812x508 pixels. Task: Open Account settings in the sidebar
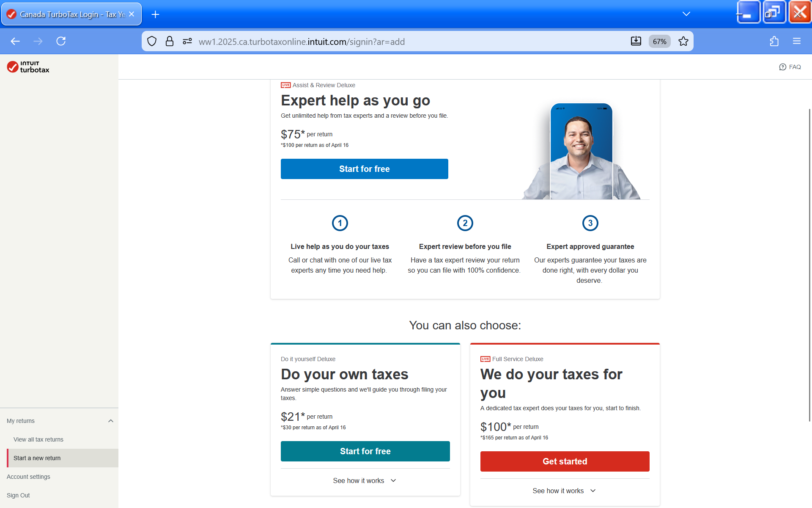click(x=28, y=477)
